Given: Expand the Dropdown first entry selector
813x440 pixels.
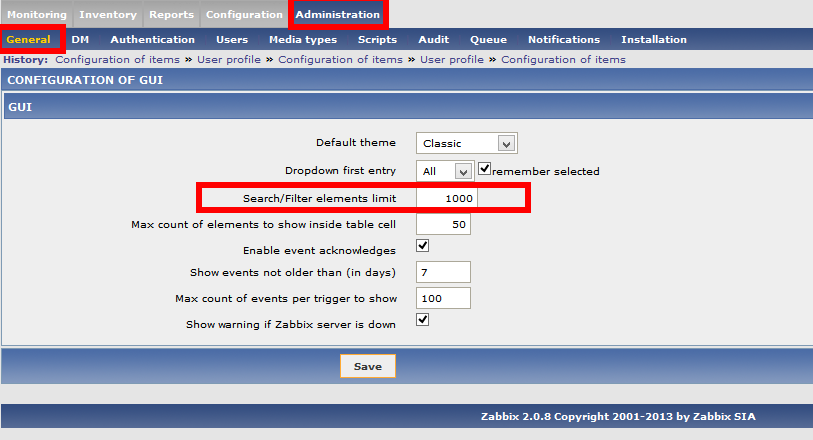Looking at the screenshot, I should click(x=445, y=171).
